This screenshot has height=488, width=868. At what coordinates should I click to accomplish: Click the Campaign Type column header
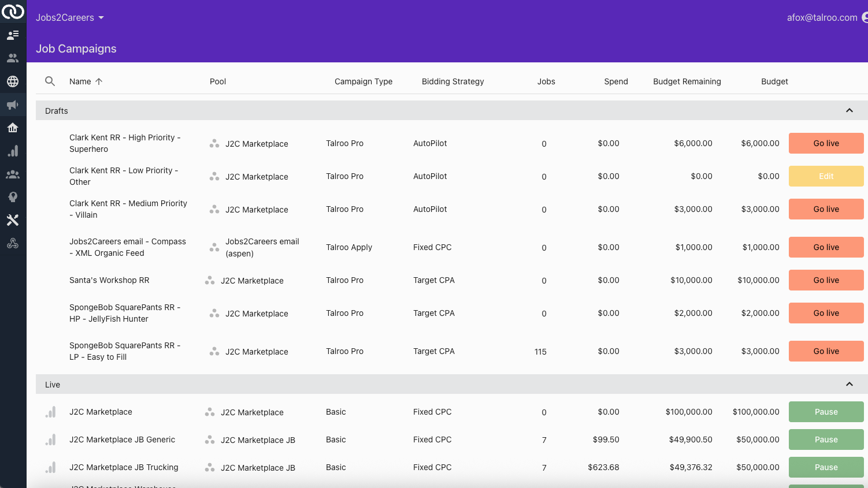point(363,81)
